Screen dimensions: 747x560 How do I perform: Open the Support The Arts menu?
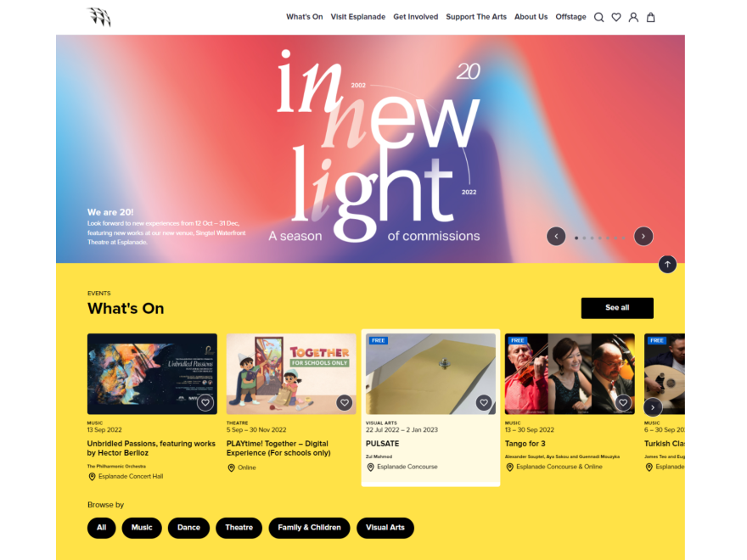[x=476, y=17]
